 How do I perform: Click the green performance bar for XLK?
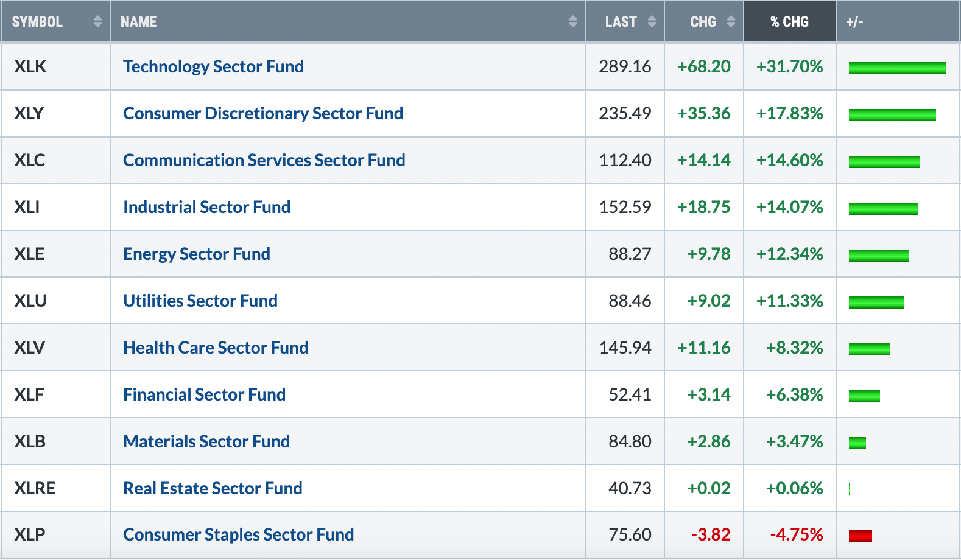[897, 68]
